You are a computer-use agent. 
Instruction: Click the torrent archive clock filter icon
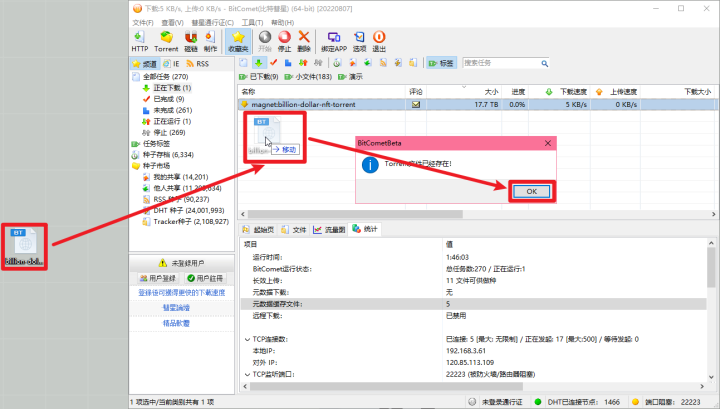337,63
